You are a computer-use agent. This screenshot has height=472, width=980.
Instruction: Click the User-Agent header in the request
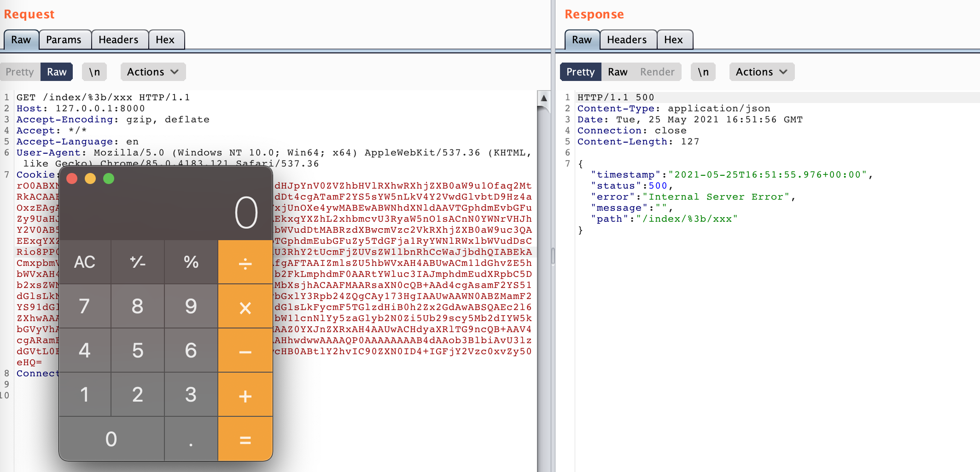click(274, 158)
